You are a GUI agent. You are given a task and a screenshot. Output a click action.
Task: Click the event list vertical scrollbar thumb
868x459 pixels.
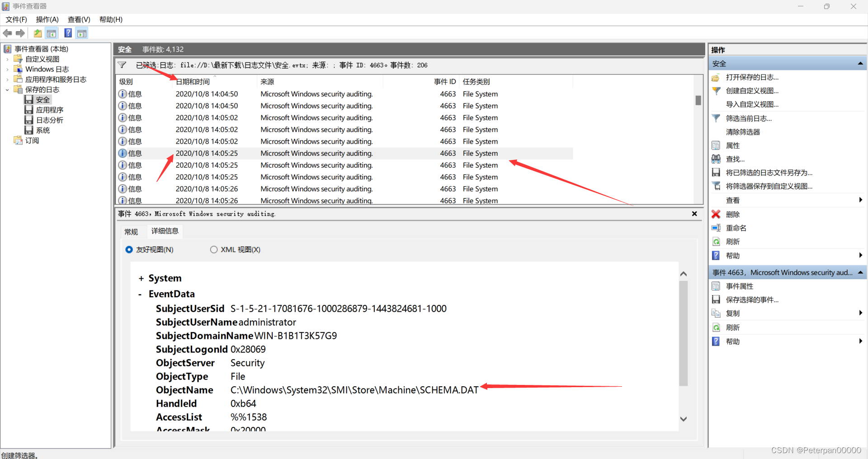(698, 100)
